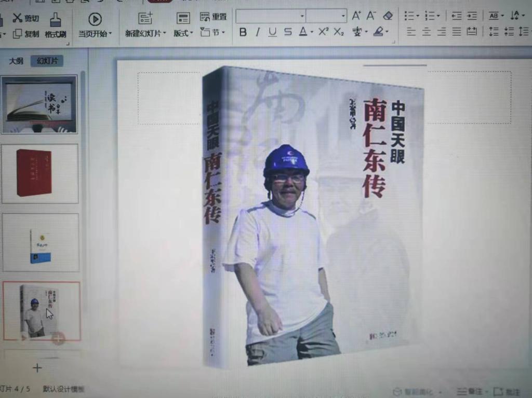
Task: Apply the font color A button
Action: point(303,32)
